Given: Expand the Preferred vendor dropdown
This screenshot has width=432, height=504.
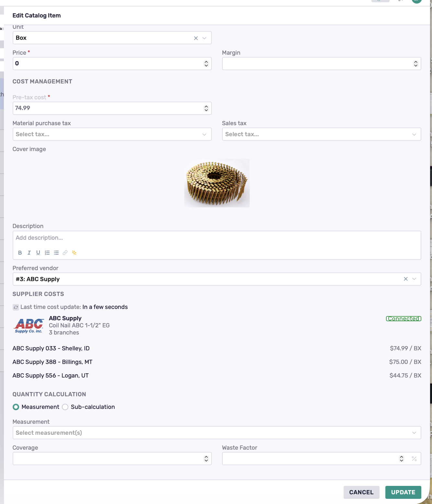Looking at the screenshot, I should pos(414,279).
